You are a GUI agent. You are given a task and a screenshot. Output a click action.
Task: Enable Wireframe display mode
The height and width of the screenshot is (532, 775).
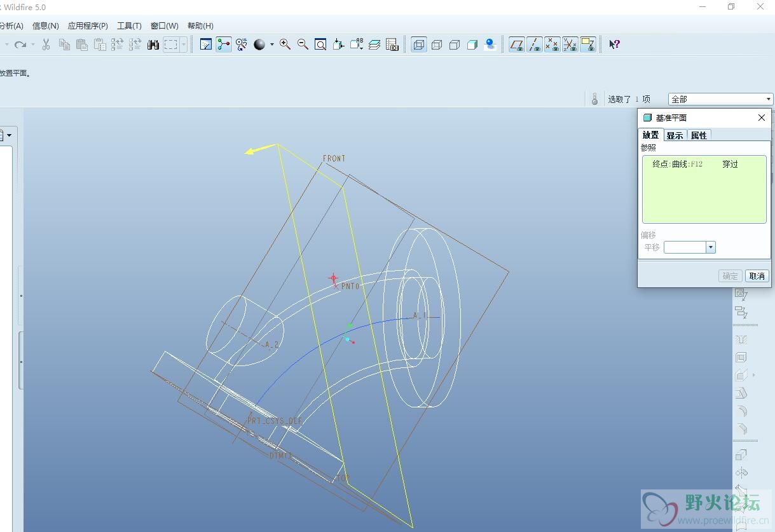[419, 44]
